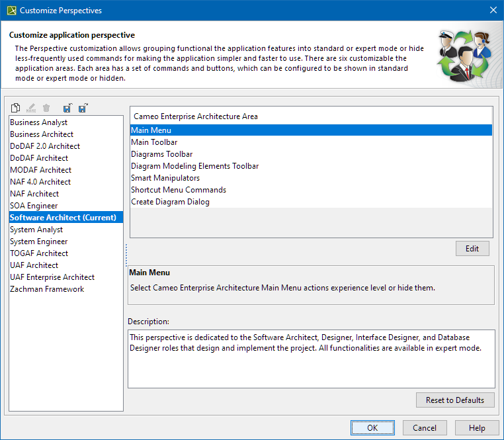Select the SOA Engineer perspective
The width and height of the screenshot is (504, 440).
[66, 206]
